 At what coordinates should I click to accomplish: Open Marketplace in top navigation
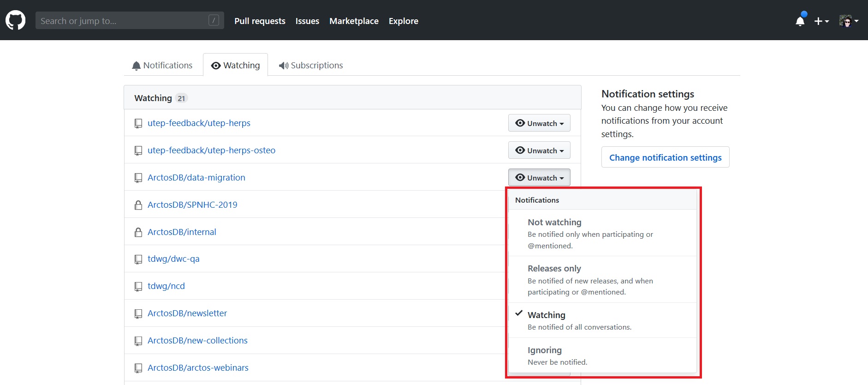click(x=354, y=21)
